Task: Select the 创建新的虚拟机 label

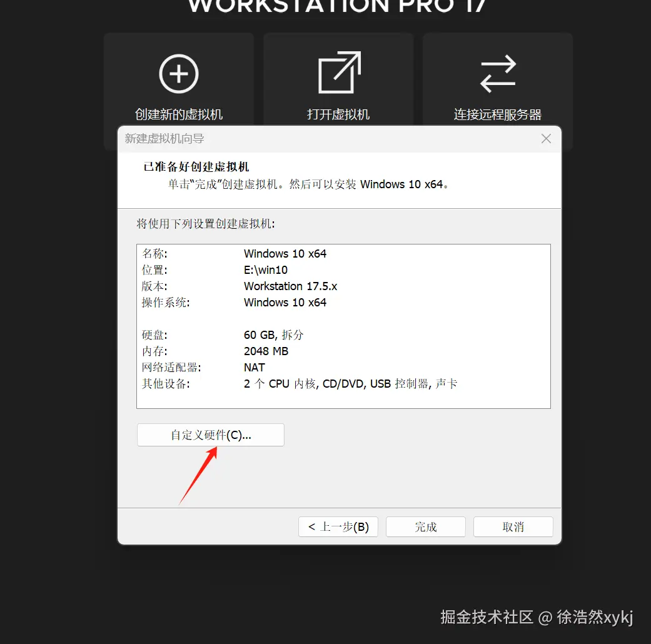Action: tap(179, 114)
